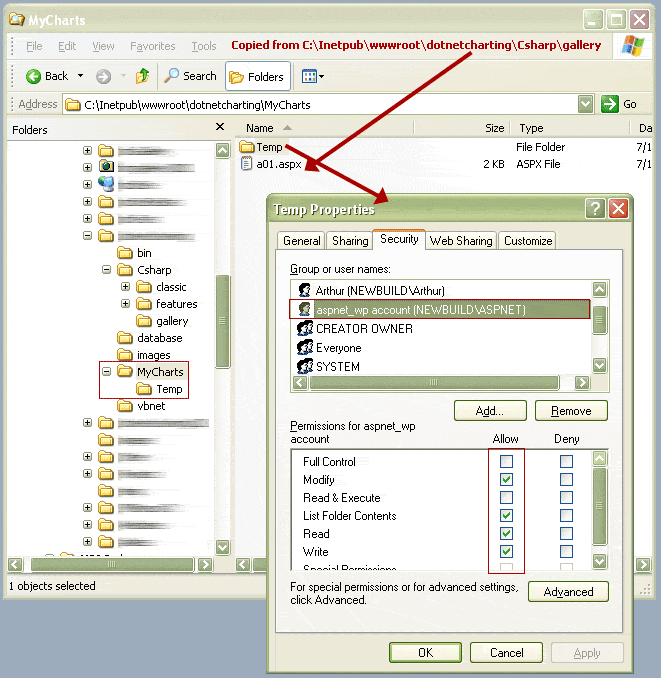The height and width of the screenshot is (678, 661).
Task: Enable Full Control Allow checkbox
Action: [x=506, y=462]
